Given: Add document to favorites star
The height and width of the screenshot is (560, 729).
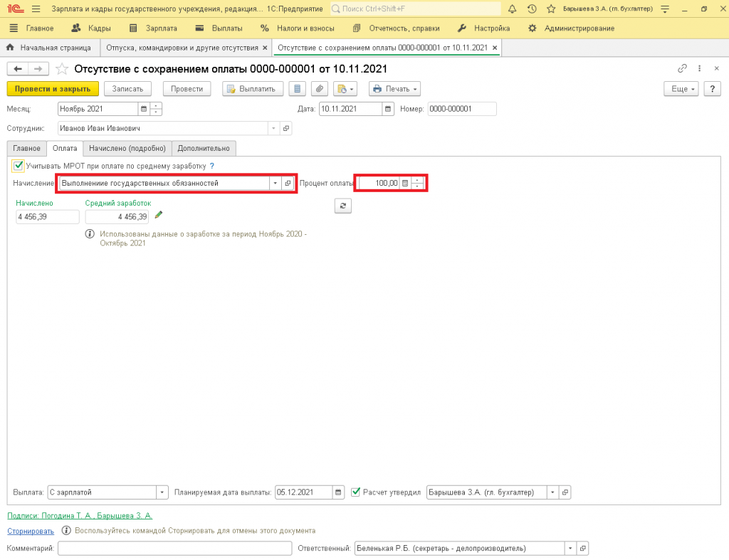Looking at the screenshot, I should click(550, 9).
